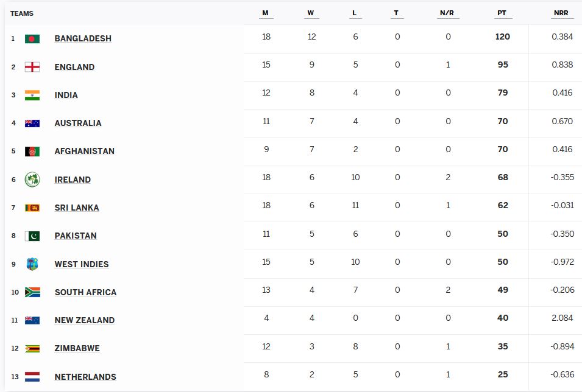This screenshot has height=392, width=582.
Task: Click the Ireland shamrock crest icon
Action: click(32, 180)
